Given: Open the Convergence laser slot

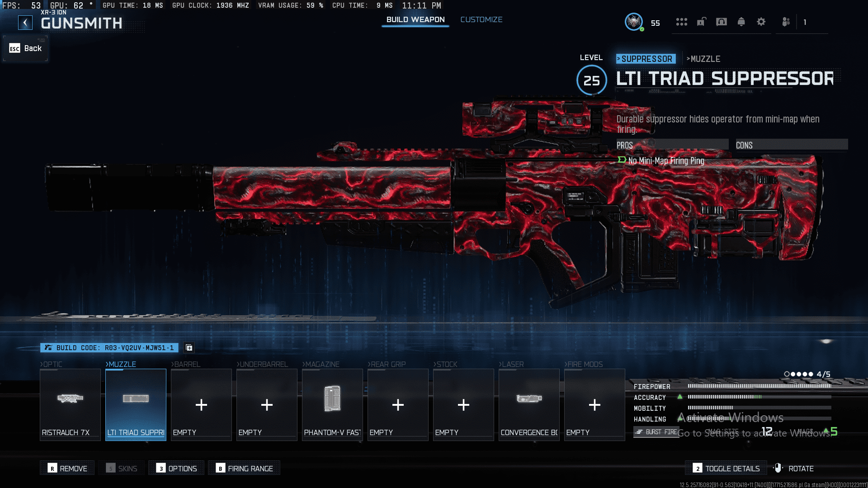Looking at the screenshot, I should [529, 404].
